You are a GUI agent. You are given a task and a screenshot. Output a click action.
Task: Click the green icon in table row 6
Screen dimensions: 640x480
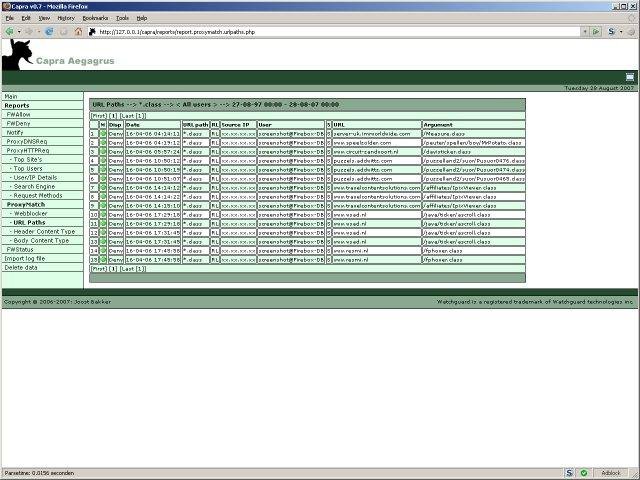click(x=103, y=178)
